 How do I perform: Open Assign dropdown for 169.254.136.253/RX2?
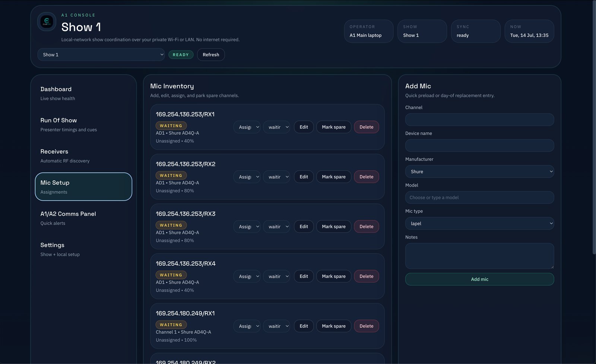coord(247,177)
